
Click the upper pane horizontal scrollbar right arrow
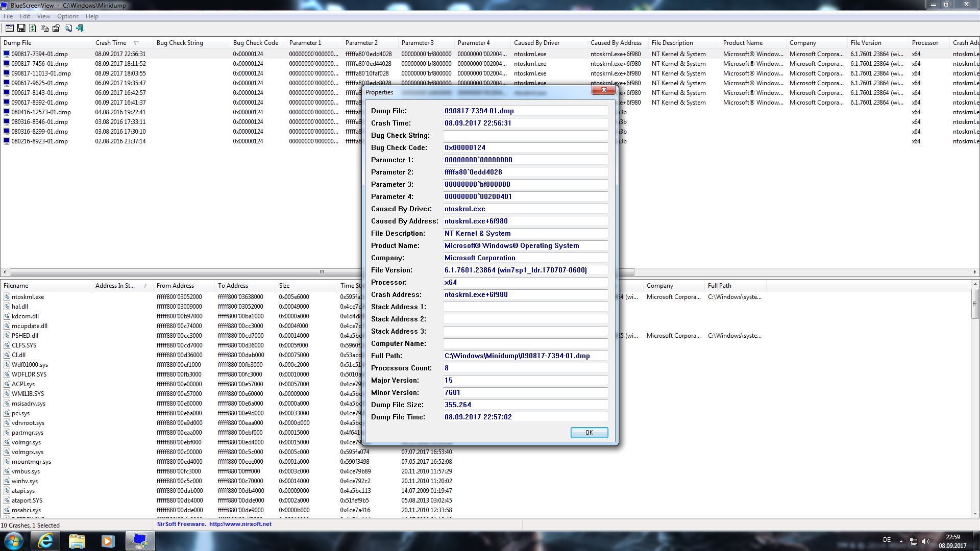click(975, 272)
